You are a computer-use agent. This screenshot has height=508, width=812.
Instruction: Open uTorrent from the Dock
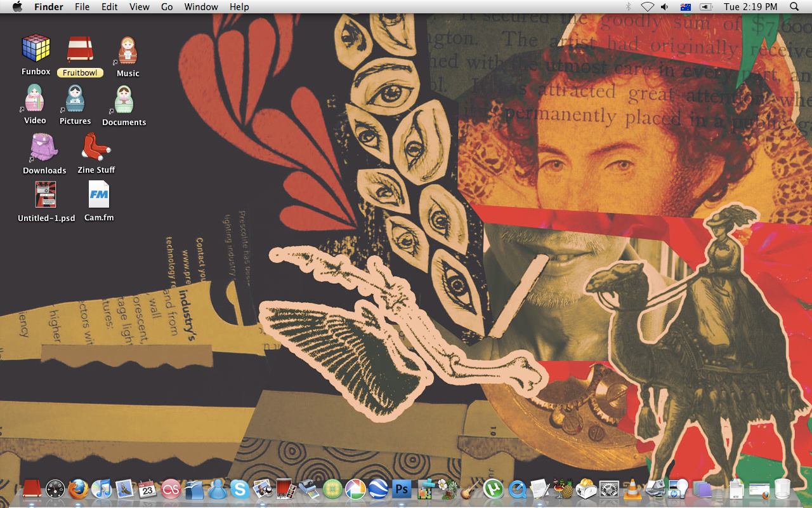pyautogui.click(x=494, y=489)
